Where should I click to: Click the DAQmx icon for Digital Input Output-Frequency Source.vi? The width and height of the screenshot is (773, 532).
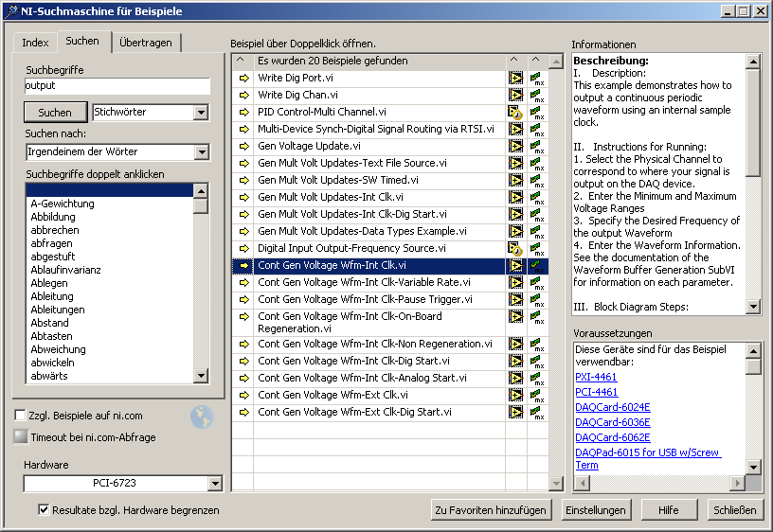pyautogui.click(x=537, y=248)
